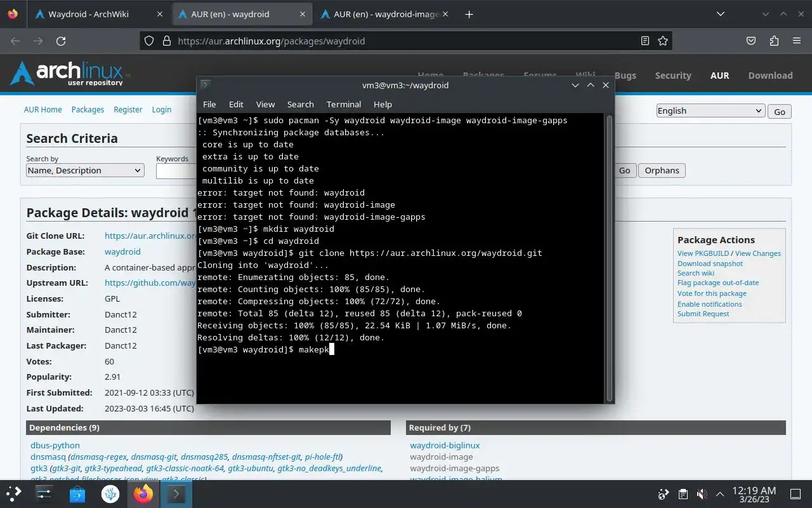Click the browser address bar
Image resolution: width=812 pixels, height=508 pixels.
coord(406,41)
